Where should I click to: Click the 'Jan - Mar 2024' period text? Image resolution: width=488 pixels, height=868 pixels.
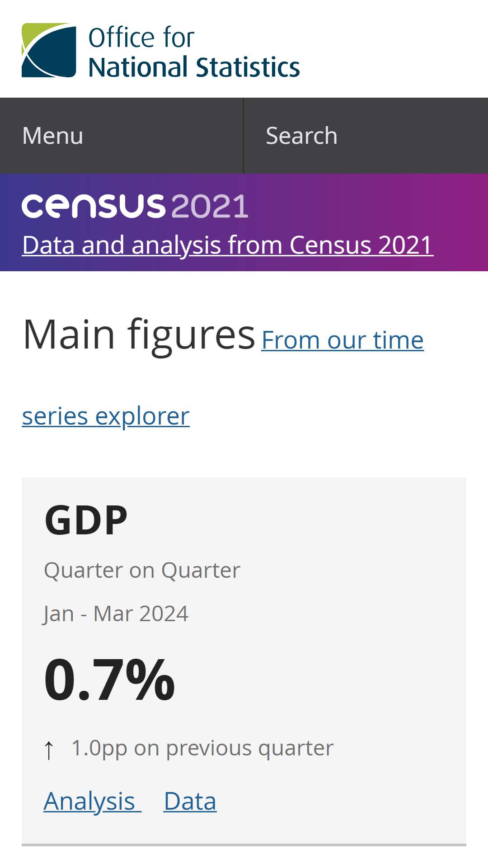[x=116, y=614]
